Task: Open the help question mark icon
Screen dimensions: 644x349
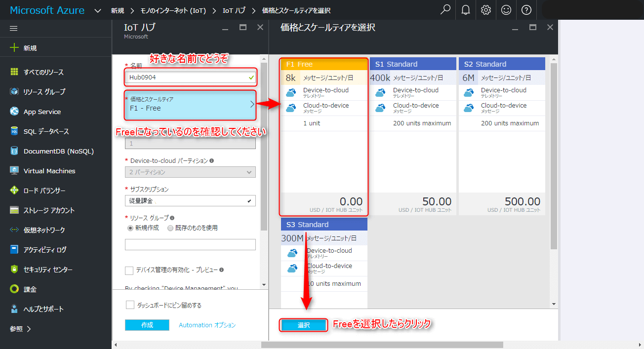Action: (x=526, y=10)
